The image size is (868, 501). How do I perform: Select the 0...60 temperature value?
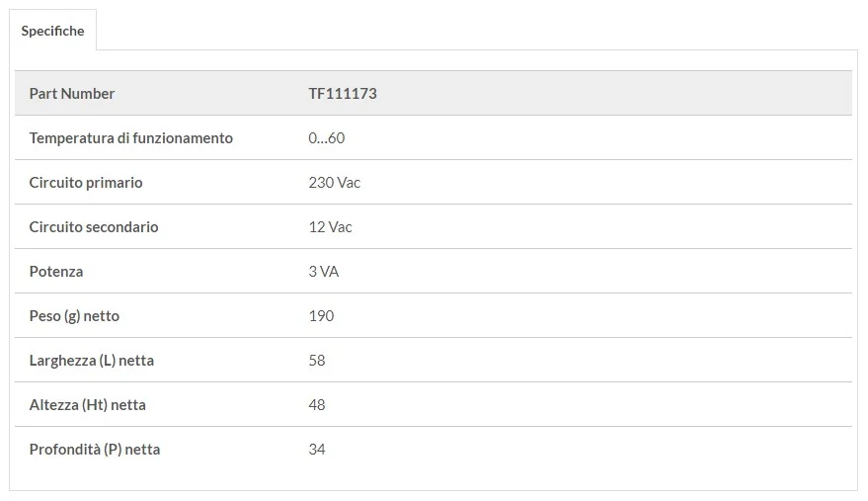pyautogui.click(x=326, y=138)
